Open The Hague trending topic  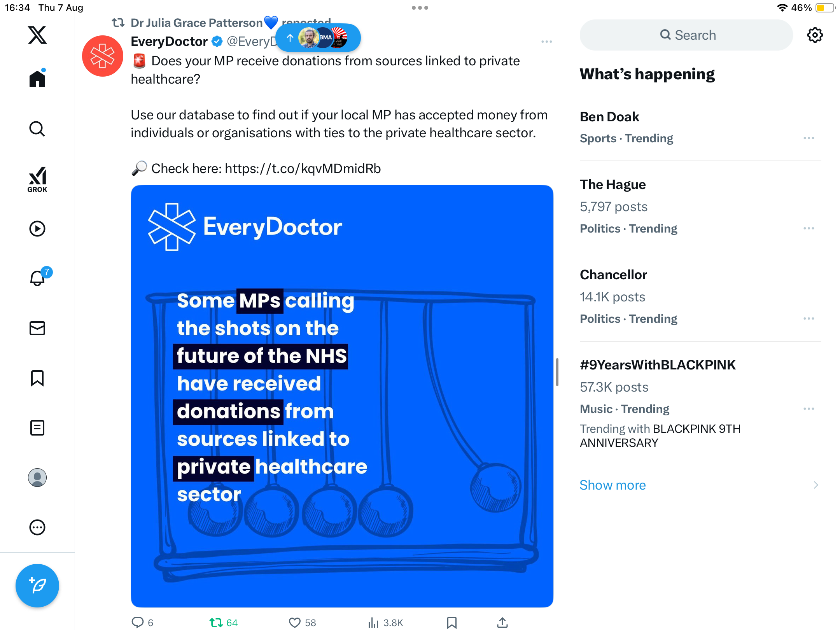[x=700, y=206]
